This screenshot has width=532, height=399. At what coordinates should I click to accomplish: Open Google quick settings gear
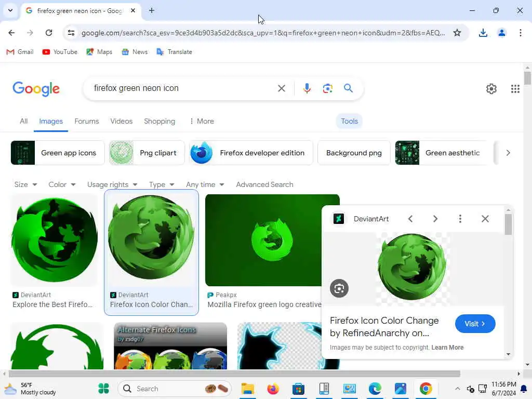coord(491,89)
